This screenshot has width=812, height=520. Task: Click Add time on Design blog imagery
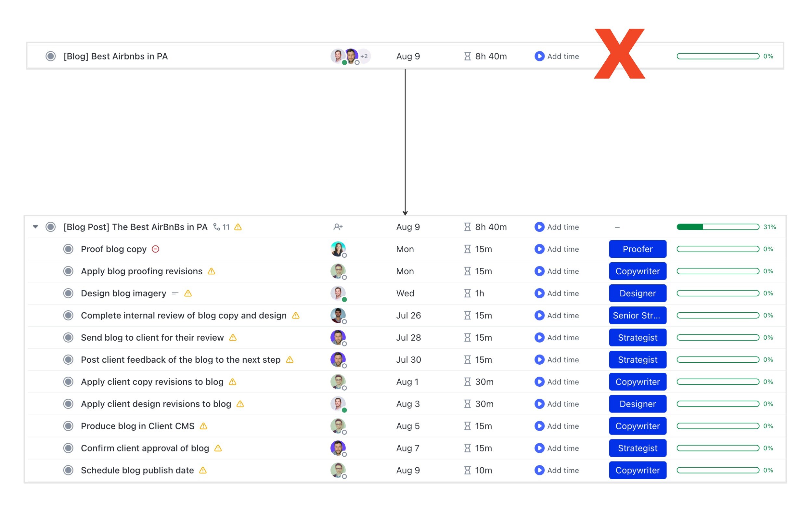tap(563, 293)
